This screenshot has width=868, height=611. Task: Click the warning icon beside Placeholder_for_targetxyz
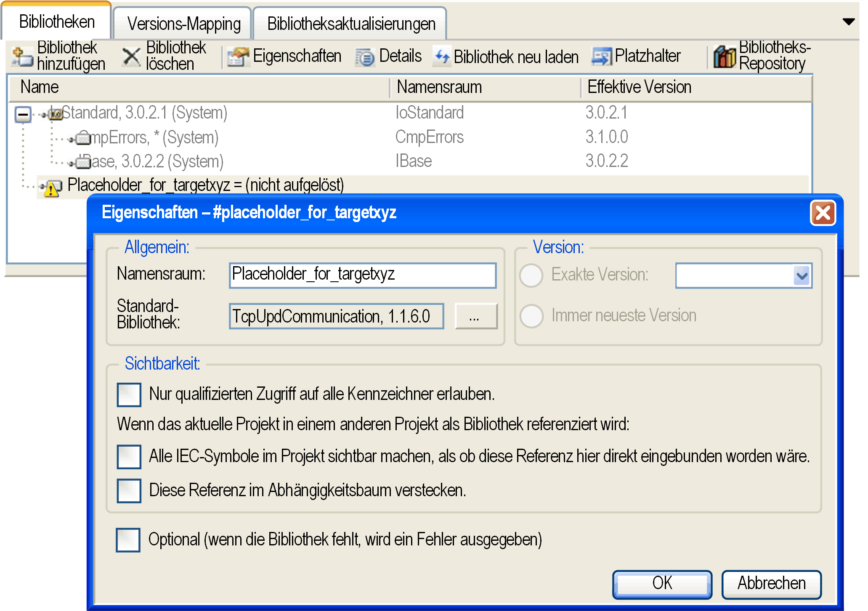[51, 188]
